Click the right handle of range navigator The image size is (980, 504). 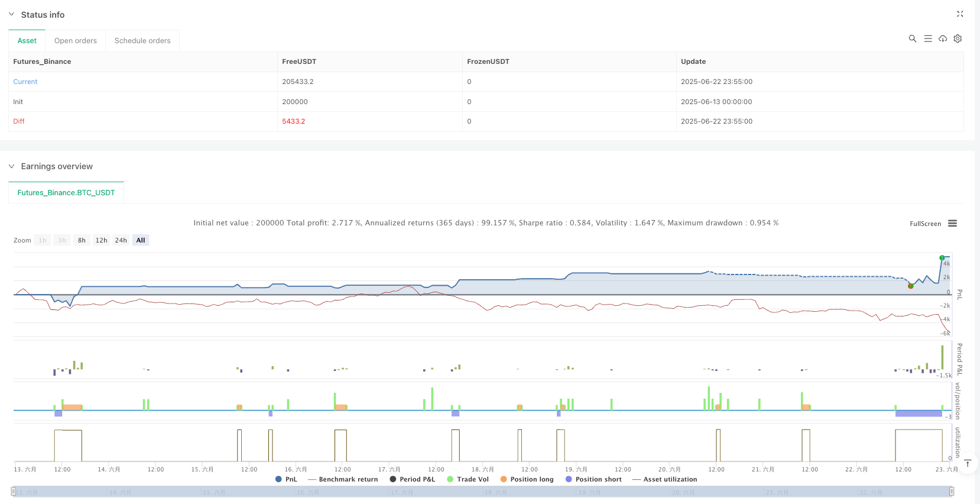951,491
